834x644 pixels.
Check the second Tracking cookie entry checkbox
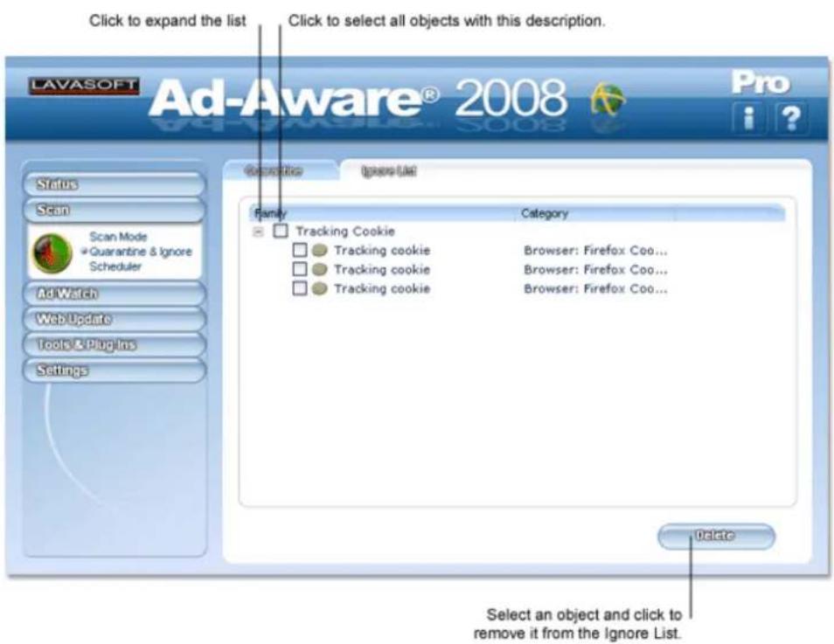coord(300,269)
